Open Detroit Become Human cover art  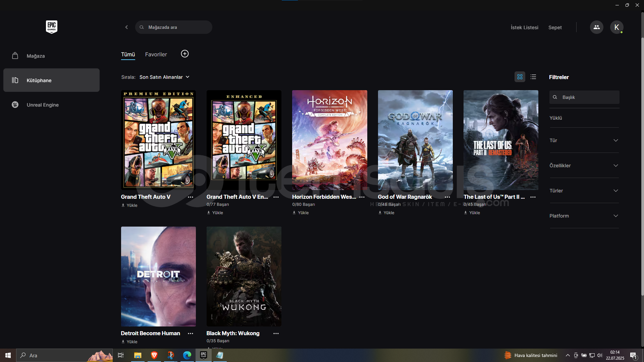click(158, 277)
